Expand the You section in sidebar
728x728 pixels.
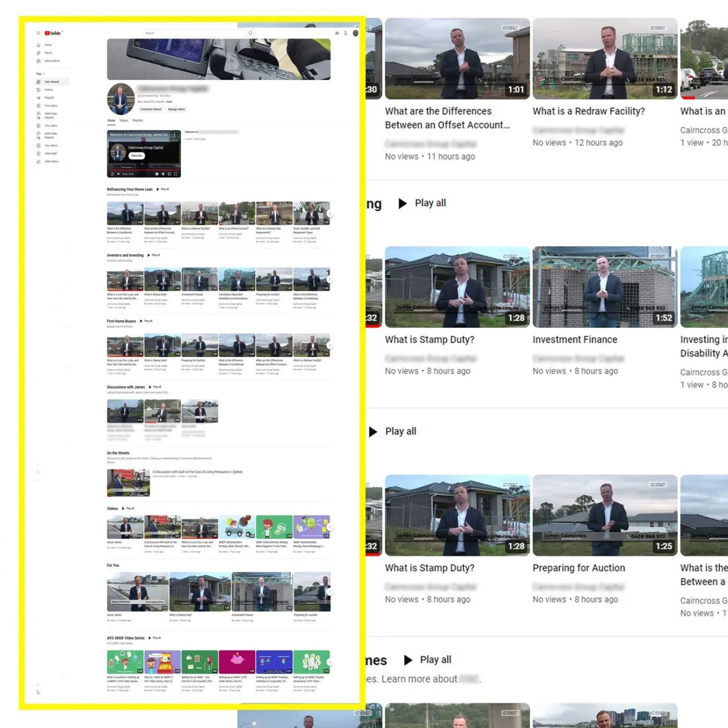pos(40,74)
